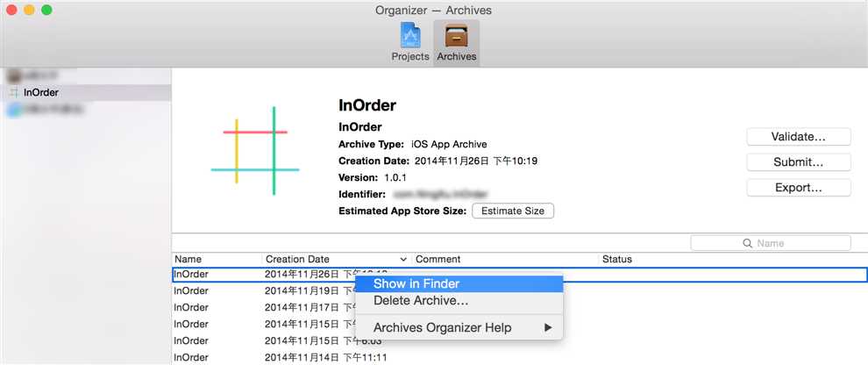Toggle Creation Date sort arrow
Screen dimensions: 868x365
[x=403, y=259]
